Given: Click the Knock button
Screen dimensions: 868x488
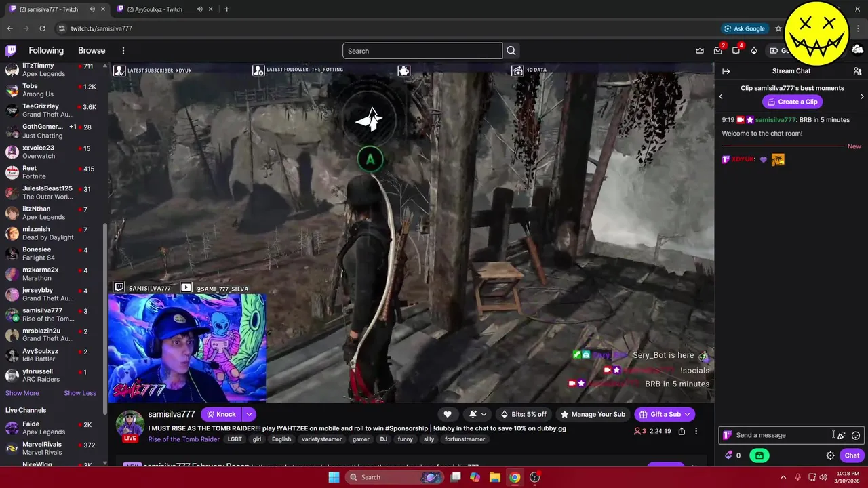Looking at the screenshot, I should [221, 414].
